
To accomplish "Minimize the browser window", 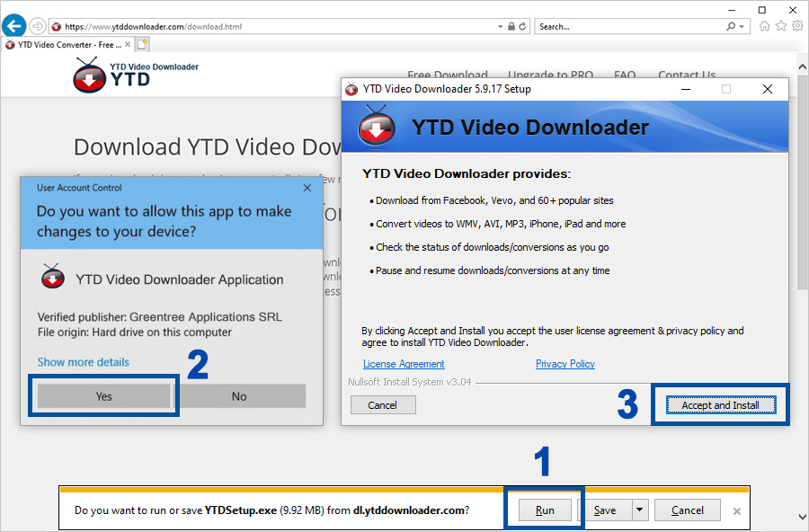I will click(x=732, y=10).
